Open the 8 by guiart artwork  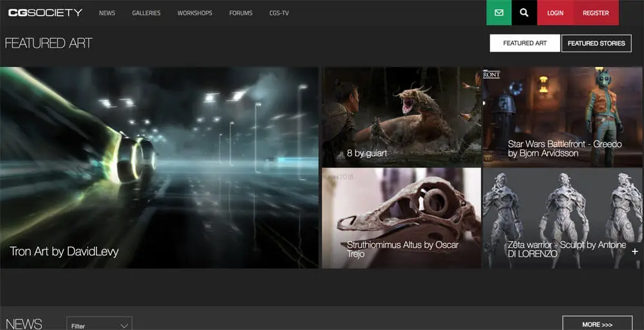tap(401, 117)
